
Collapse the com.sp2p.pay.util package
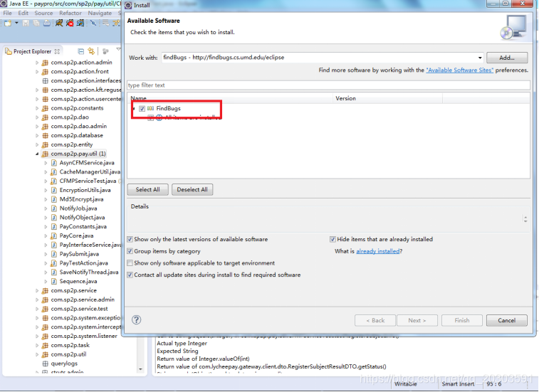pos(37,154)
